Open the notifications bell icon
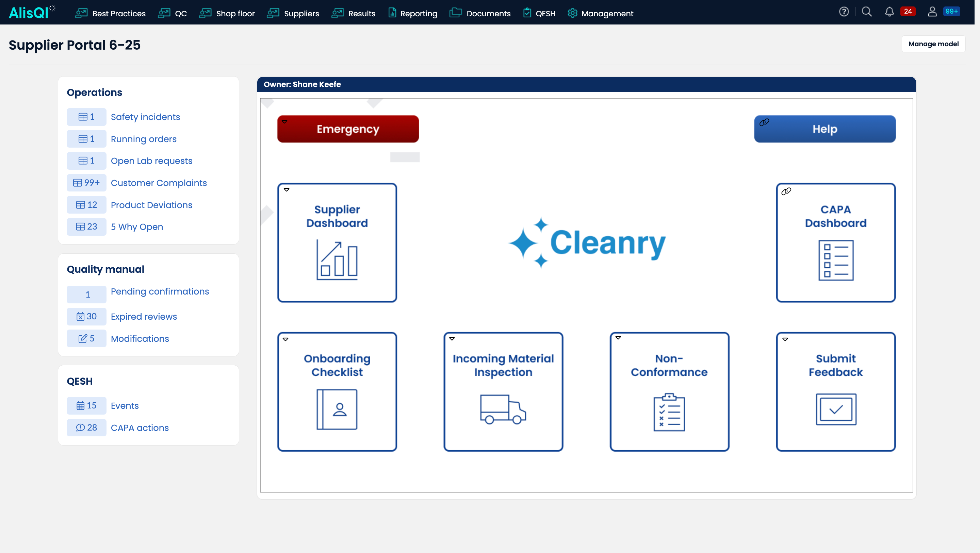This screenshot has width=980, height=553. pyautogui.click(x=889, y=12)
